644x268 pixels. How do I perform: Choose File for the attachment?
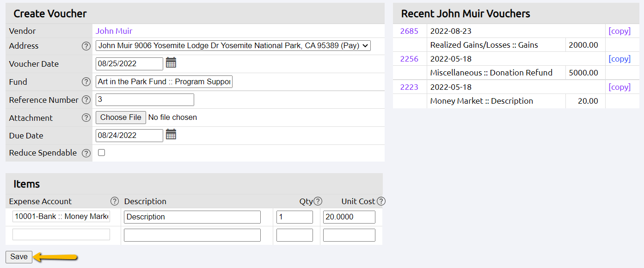[x=121, y=118]
